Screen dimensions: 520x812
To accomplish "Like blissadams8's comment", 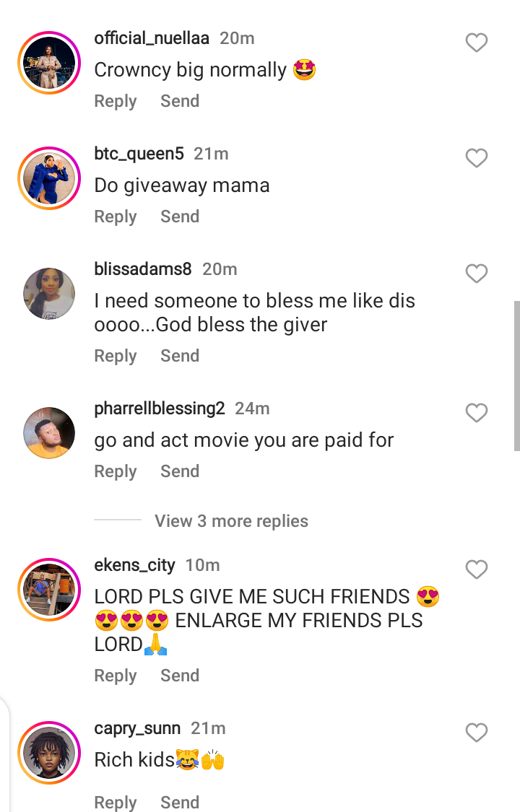I will pos(476,274).
